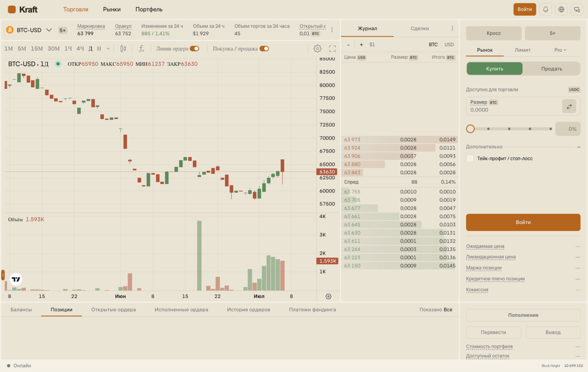
Task: Click the green market status dot
Action: click(x=58, y=64)
